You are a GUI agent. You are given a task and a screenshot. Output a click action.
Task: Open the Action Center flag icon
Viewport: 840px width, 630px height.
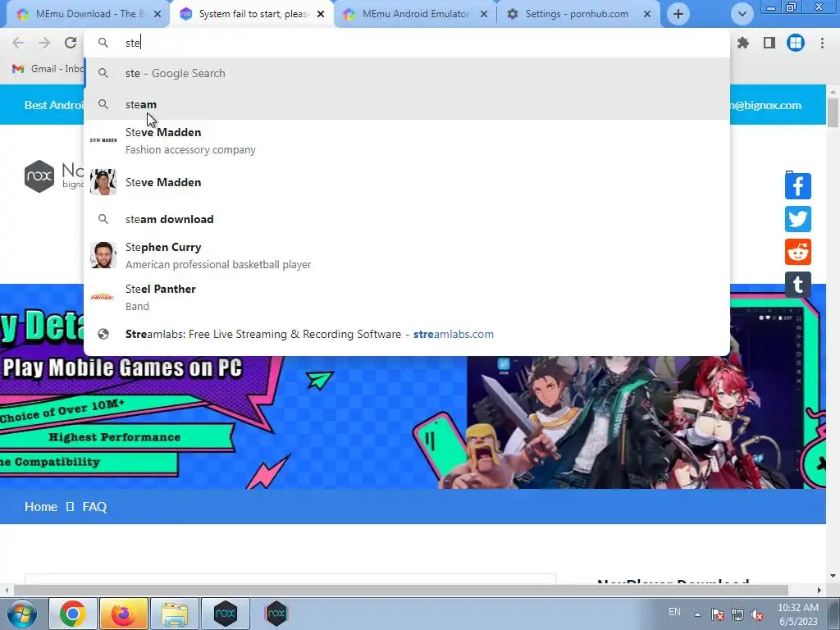(x=718, y=614)
